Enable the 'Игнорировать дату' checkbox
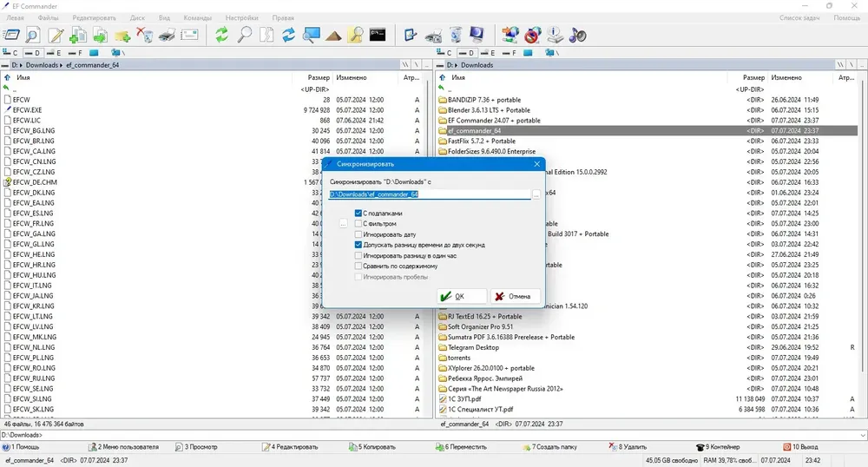 click(x=358, y=234)
